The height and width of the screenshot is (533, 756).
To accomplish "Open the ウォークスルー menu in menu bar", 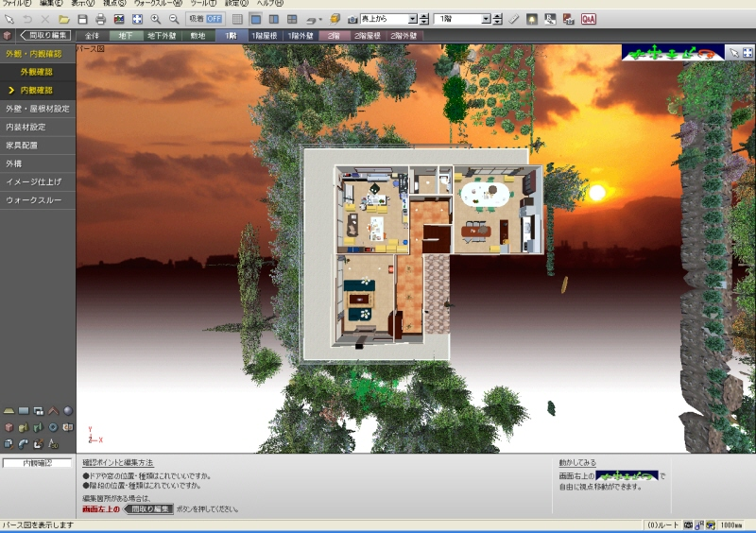I will (157, 4).
